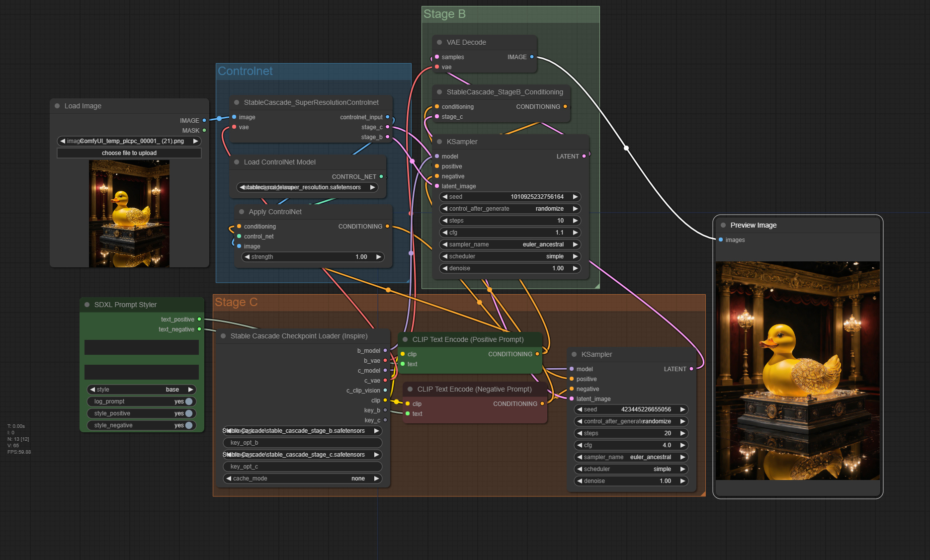
Task: Click the Preview Image images input socket
Action: tap(721, 240)
